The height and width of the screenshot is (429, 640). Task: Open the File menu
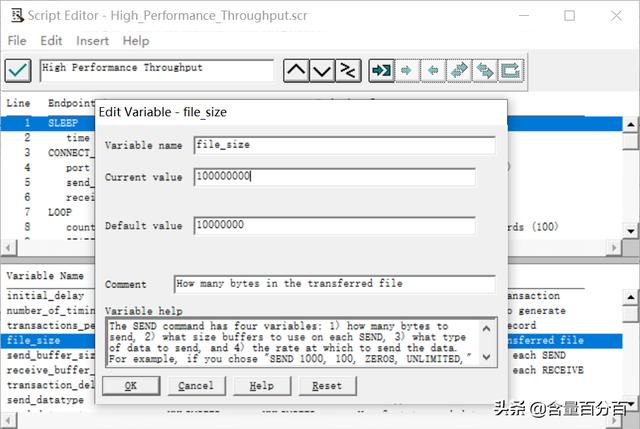click(x=17, y=41)
